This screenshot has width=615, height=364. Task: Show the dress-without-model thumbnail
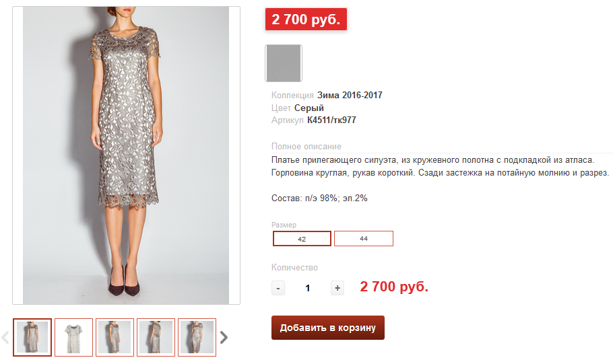73,337
